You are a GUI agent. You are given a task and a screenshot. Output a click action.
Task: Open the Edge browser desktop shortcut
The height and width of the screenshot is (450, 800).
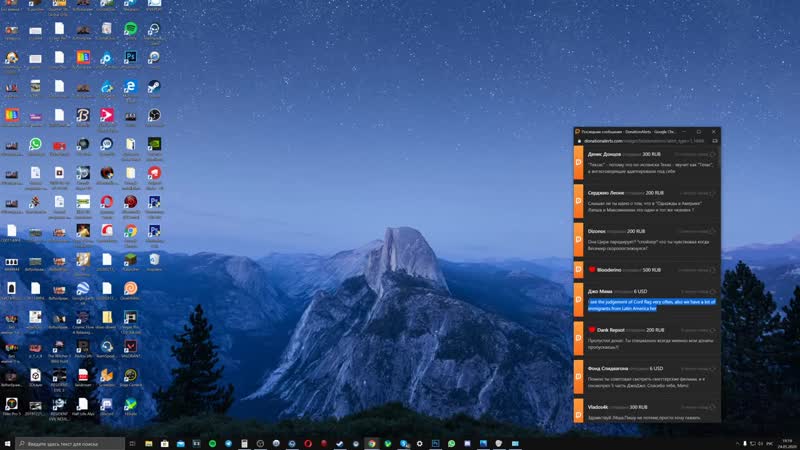click(x=131, y=87)
